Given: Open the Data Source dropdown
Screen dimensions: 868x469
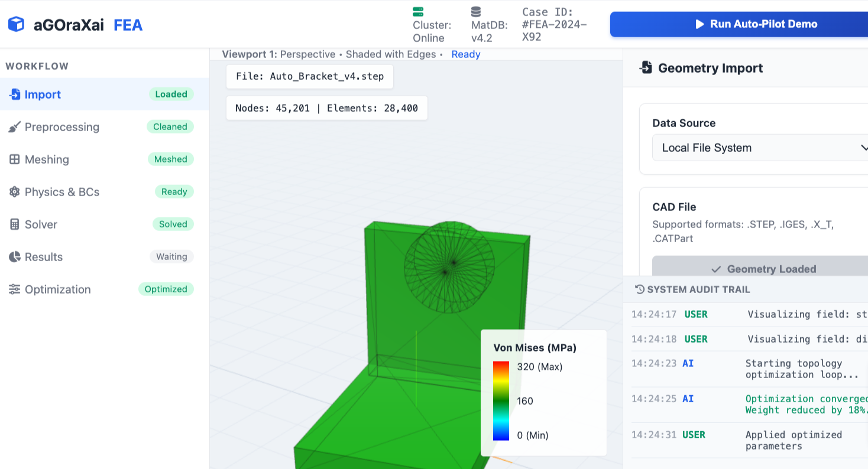Looking at the screenshot, I should pyautogui.click(x=760, y=148).
